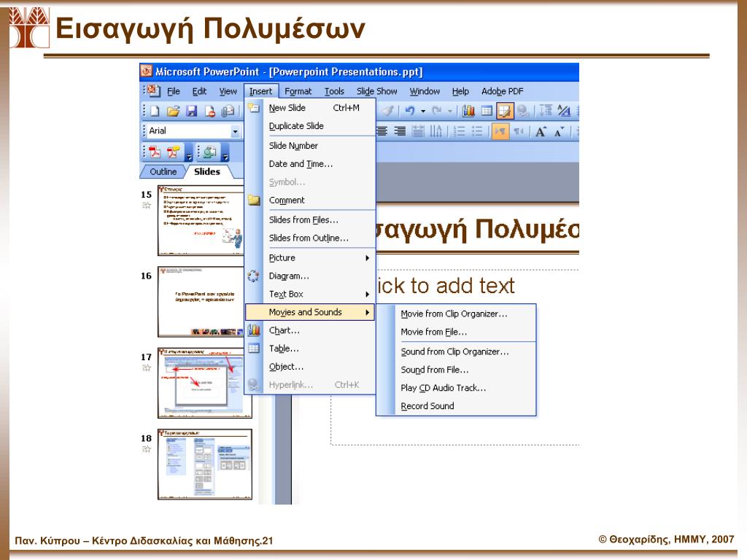Image resolution: width=747 pixels, height=560 pixels.
Task: Click the Redo arrow icon
Action: coord(436,111)
